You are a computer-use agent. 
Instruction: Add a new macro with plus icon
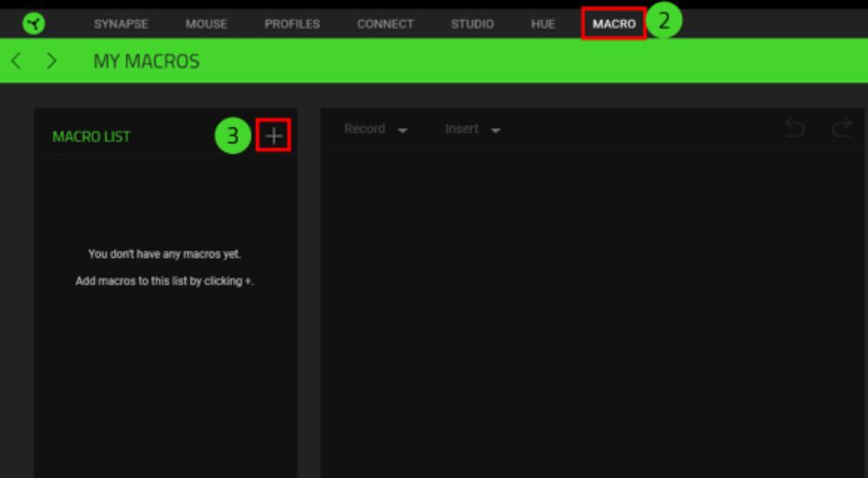pos(274,136)
